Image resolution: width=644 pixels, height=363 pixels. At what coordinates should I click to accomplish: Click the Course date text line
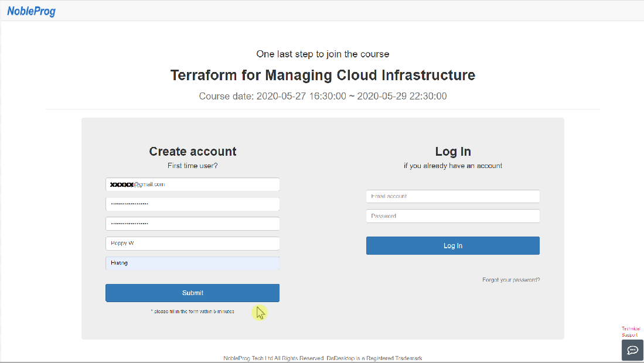pos(323,96)
